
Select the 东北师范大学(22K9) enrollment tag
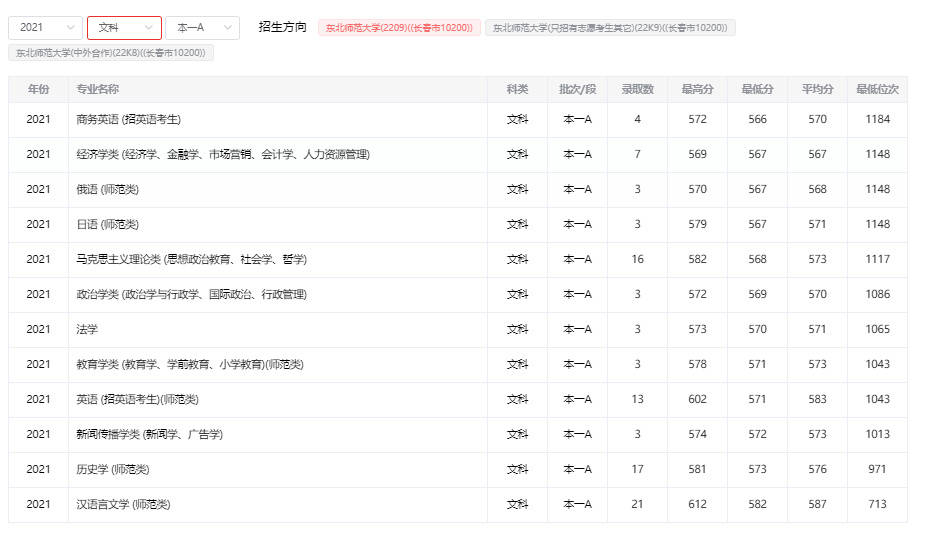tap(610, 28)
